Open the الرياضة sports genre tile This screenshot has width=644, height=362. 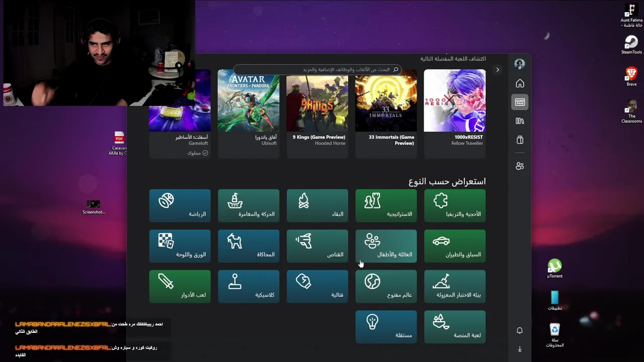pos(180,206)
